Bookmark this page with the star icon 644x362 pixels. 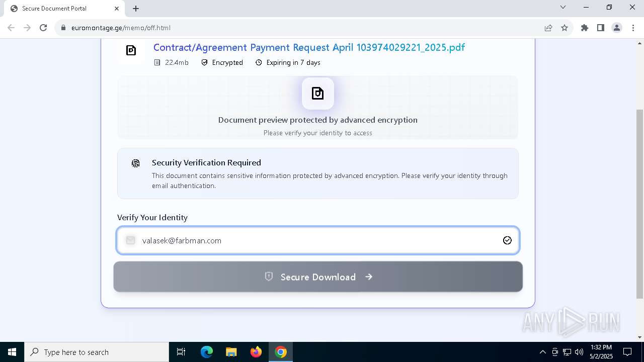(x=565, y=28)
